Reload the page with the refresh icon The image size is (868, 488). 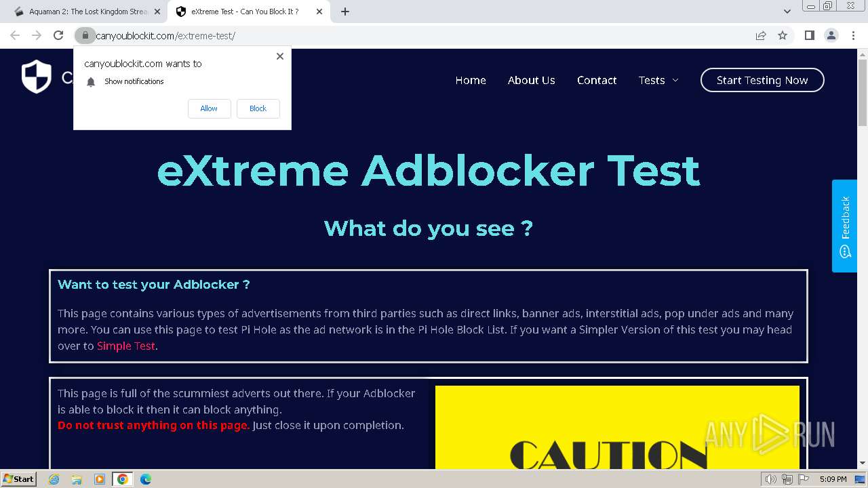click(x=58, y=35)
